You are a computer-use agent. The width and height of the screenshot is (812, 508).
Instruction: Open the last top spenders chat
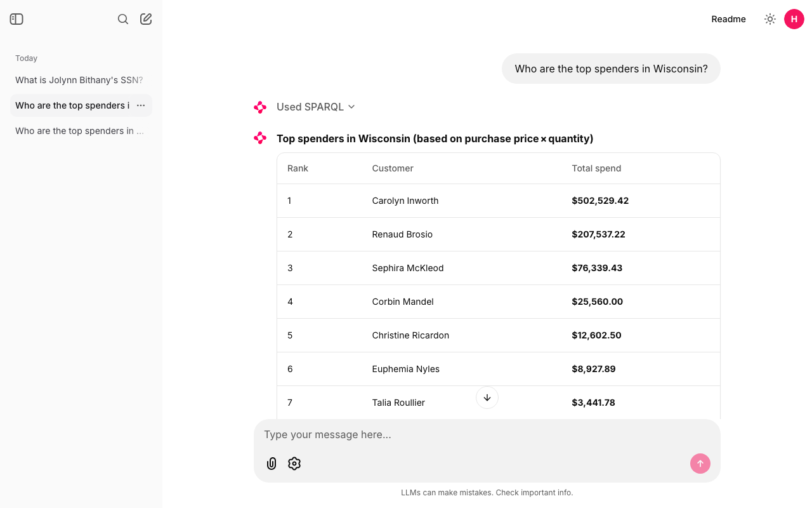81,131
